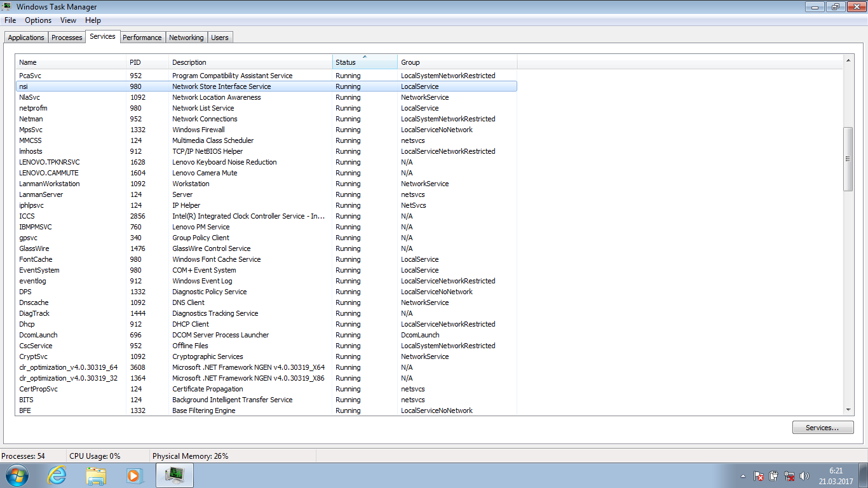Open the Options menu
868x488 pixels.
point(38,20)
